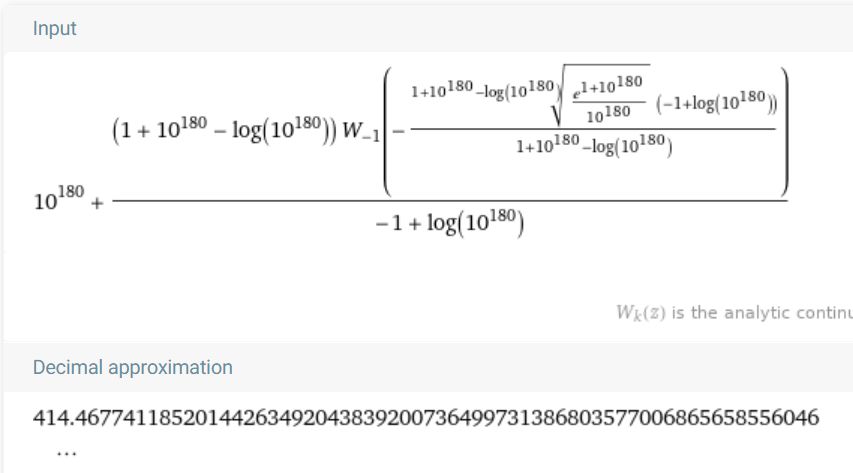The height and width of the screenshot is (473, 853).
Task: Click the Decimal approximation pod title
Action: tap(133, 367)
